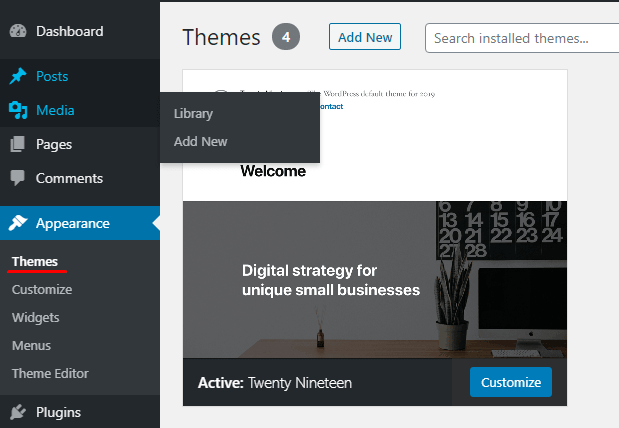Click Add New button beside Themes heading
Viewport: 619px width, 428px height.
pos(365,37)
